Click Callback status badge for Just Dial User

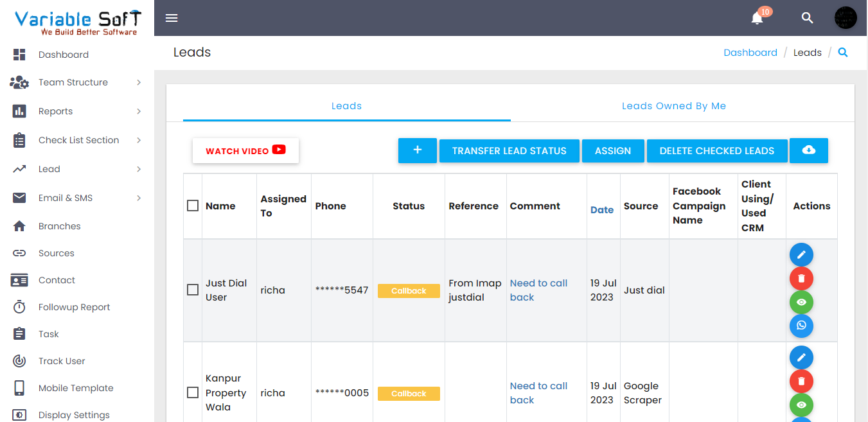(409, 290)
